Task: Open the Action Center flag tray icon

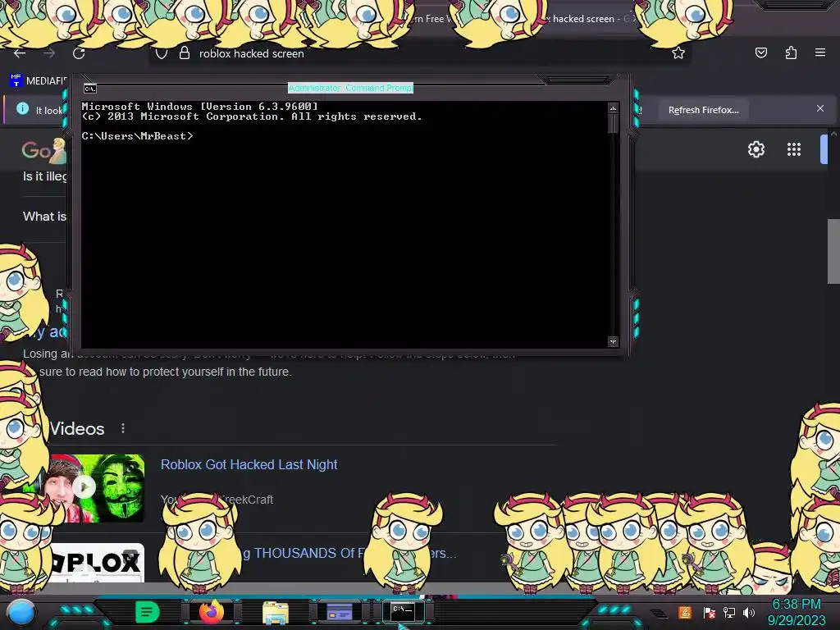Action: click(709, 612)
